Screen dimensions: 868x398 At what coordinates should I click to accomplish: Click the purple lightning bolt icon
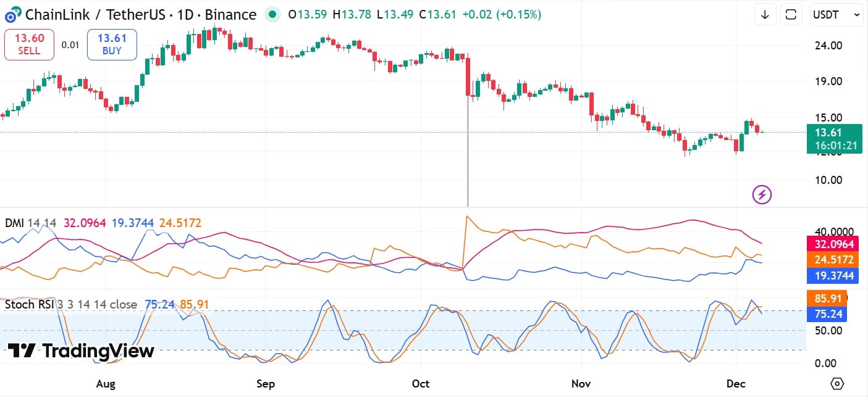coord(762,195)
